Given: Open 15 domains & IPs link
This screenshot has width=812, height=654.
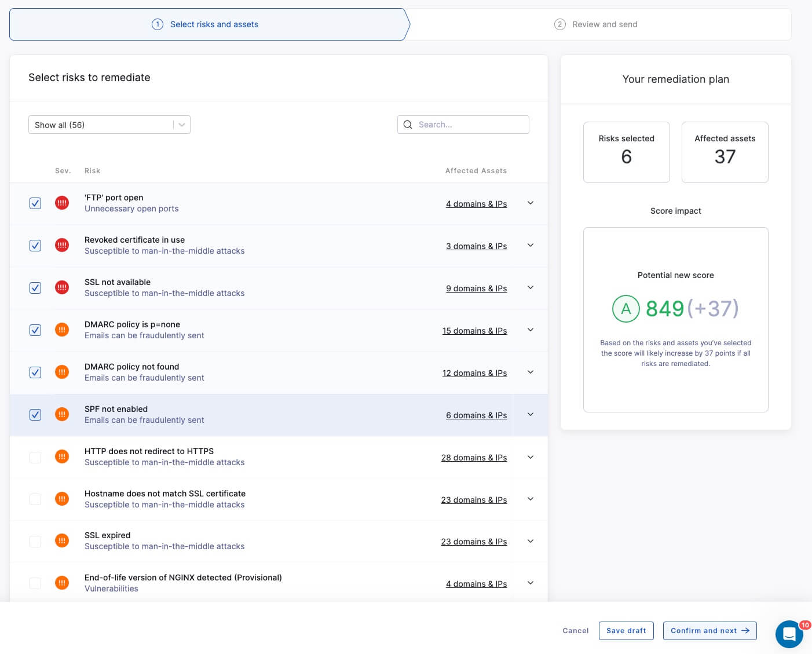Looking at the screenshot, I should 474,331.
